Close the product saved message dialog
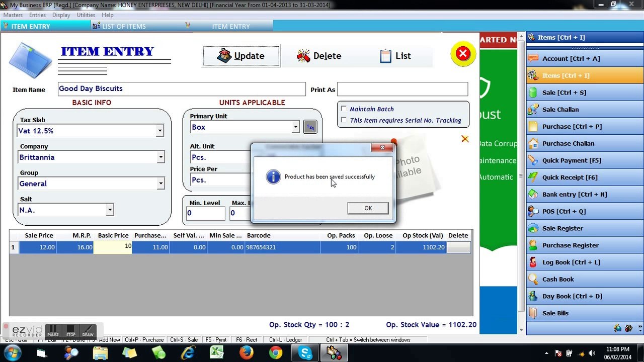The height and width of the screenshot is (362, 644). pos(382,147)
